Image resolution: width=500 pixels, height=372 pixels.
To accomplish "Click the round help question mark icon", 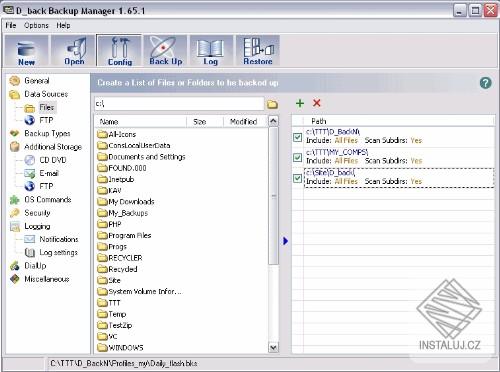I will coord(485,83).
